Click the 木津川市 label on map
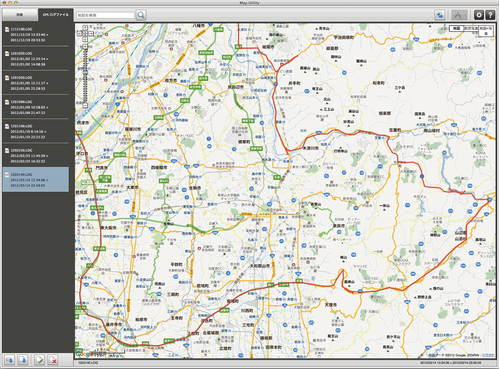This screenshot has width=499, height=369. pos(311,148)
